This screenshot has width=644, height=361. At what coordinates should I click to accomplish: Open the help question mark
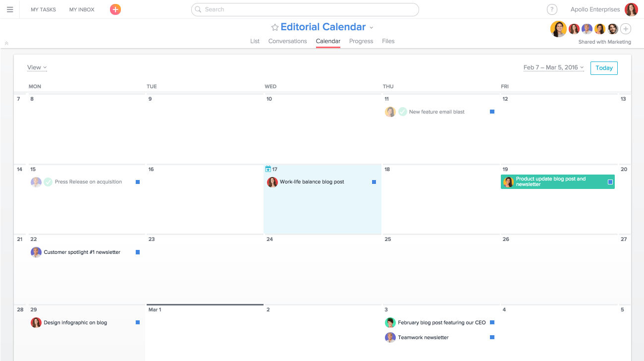552,9
